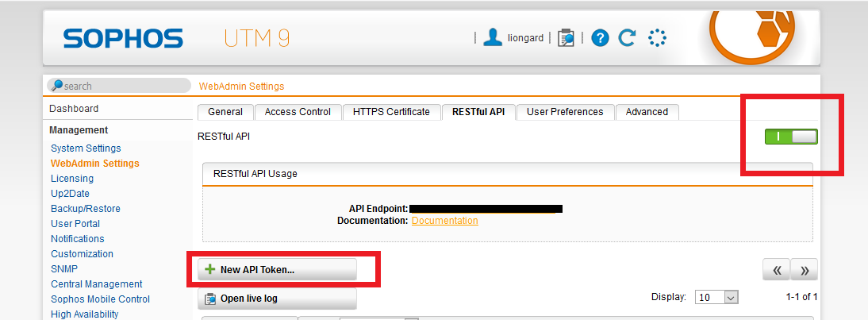Open the Display count dropdown

(716, 297)
